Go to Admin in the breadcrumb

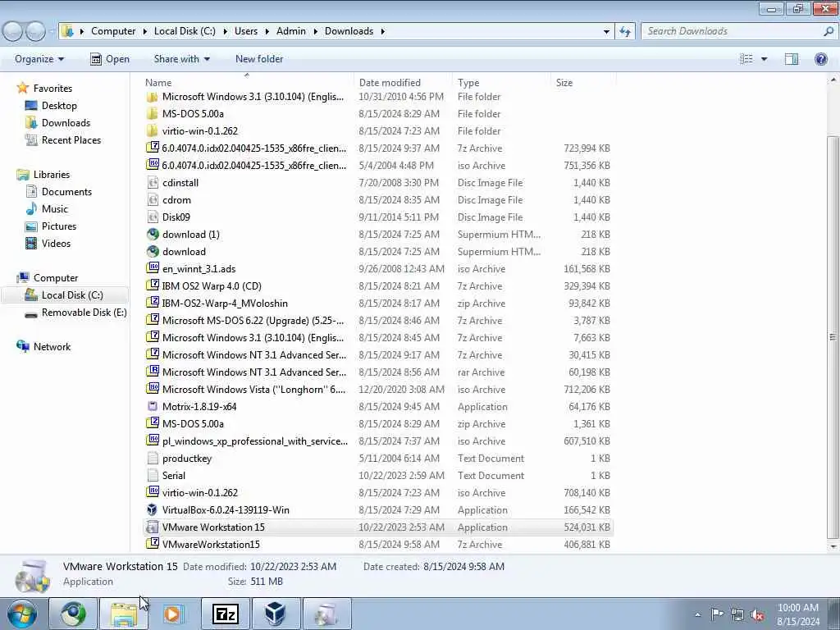click(x=291, y=31)
